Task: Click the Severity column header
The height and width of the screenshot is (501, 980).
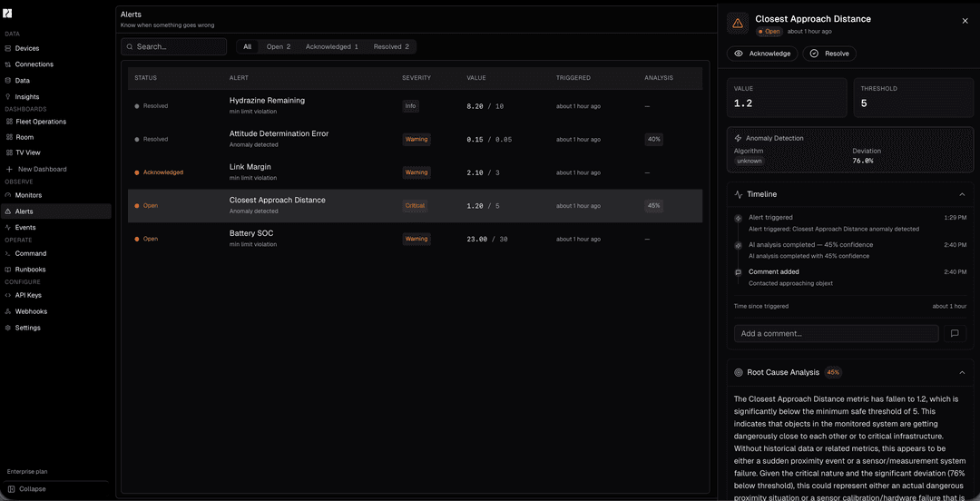Action: [x=416, y=78]
